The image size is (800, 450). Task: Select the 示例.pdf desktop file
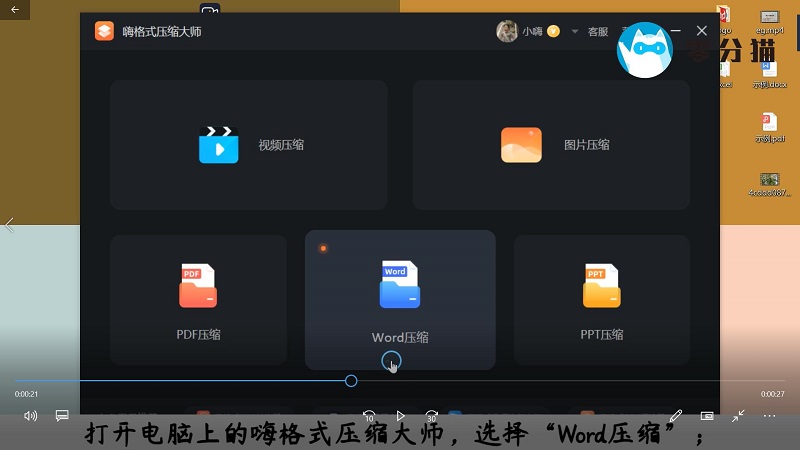[x=770, y=128]
